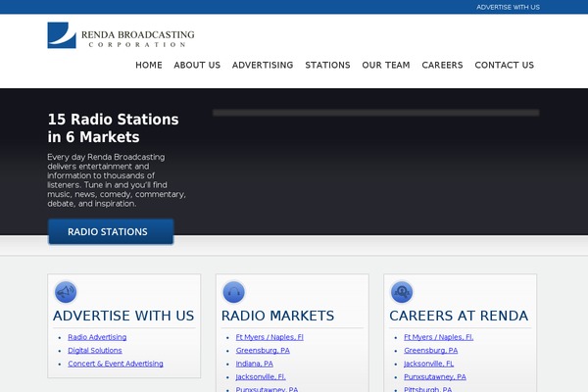588x392 pixels.
Task: Open Greensburg, PA under Radio Markets
Action: (263, 351)
